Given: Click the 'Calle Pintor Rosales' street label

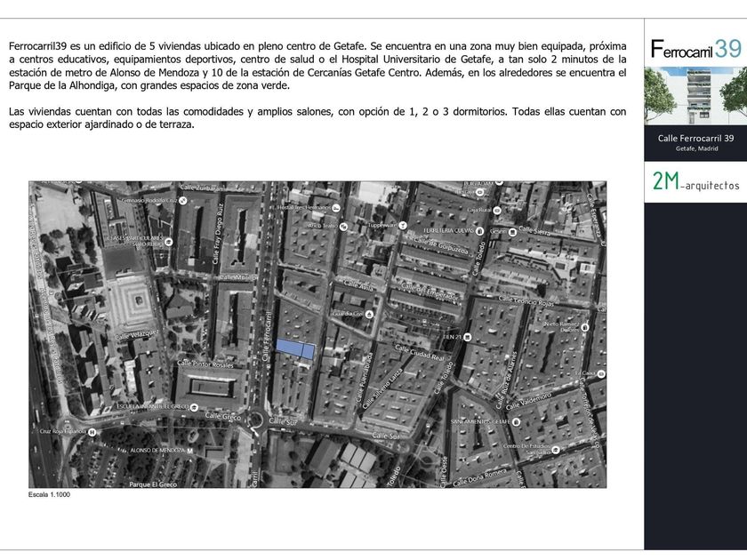Looking at the screenshot, I should pos(205,364).
